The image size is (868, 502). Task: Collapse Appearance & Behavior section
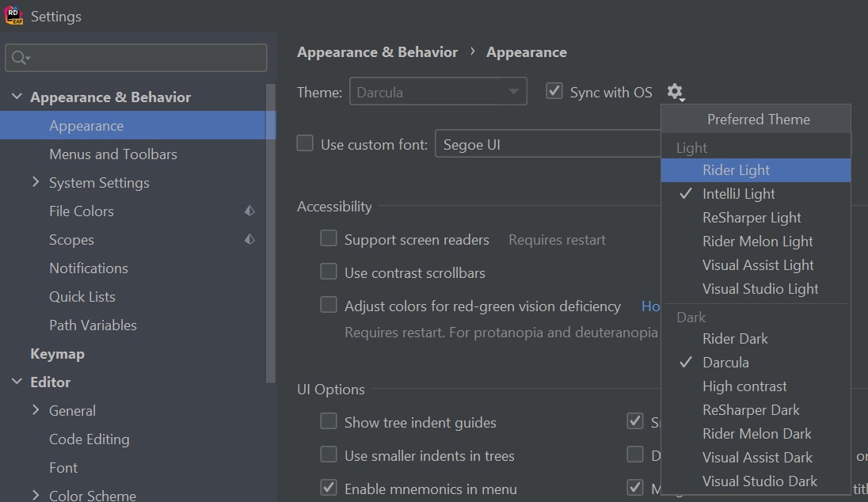pyautogui.click(x=17, y=97)
